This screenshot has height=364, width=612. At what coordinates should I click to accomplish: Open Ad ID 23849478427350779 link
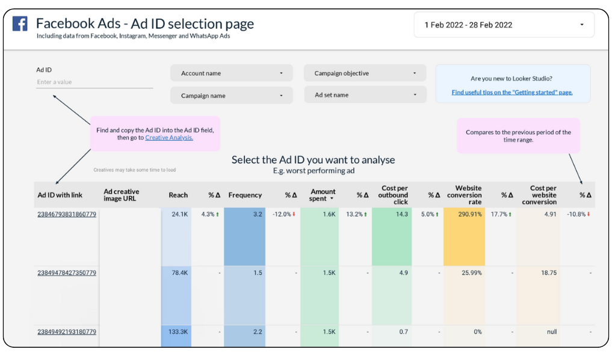[x=67, y=273]
